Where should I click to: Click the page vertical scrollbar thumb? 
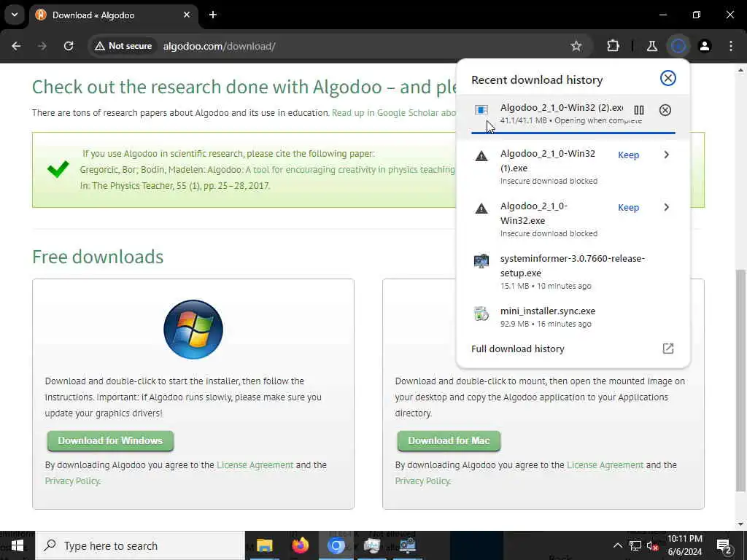tap(741, 380)
